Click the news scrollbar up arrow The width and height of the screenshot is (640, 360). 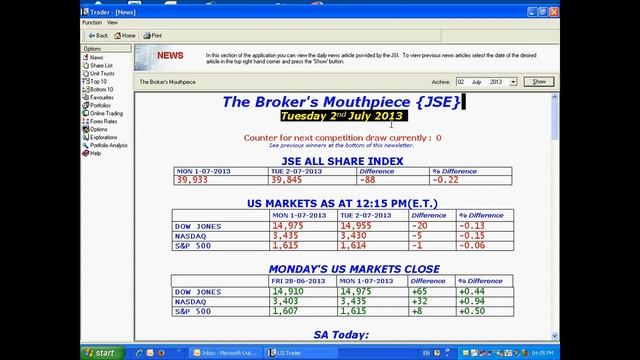[554, 97]
